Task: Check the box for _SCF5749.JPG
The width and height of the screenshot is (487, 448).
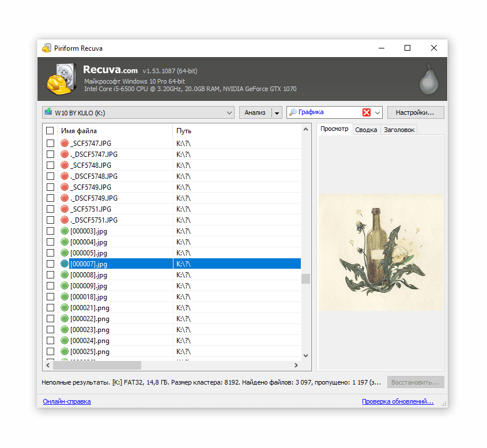Action: [50, 187]
